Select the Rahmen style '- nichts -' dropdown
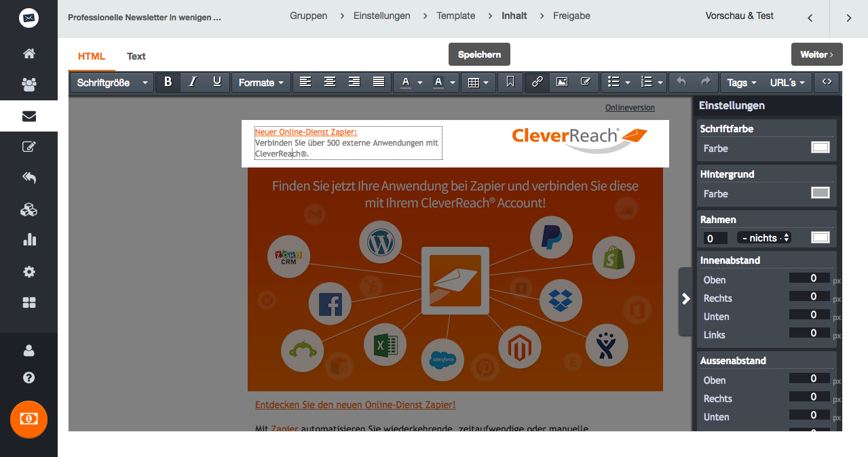The width and height of the screenshot is (868, 457). 765,238
